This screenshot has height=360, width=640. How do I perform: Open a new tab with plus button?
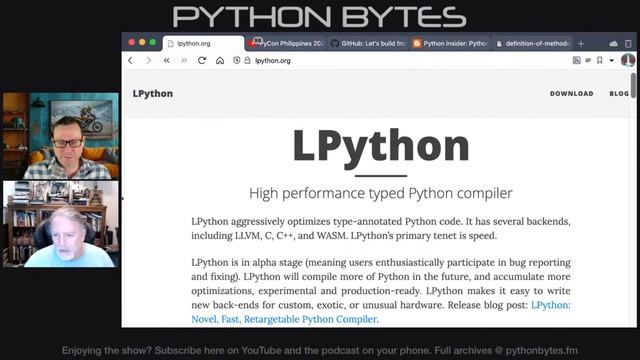tap(581, 43)
